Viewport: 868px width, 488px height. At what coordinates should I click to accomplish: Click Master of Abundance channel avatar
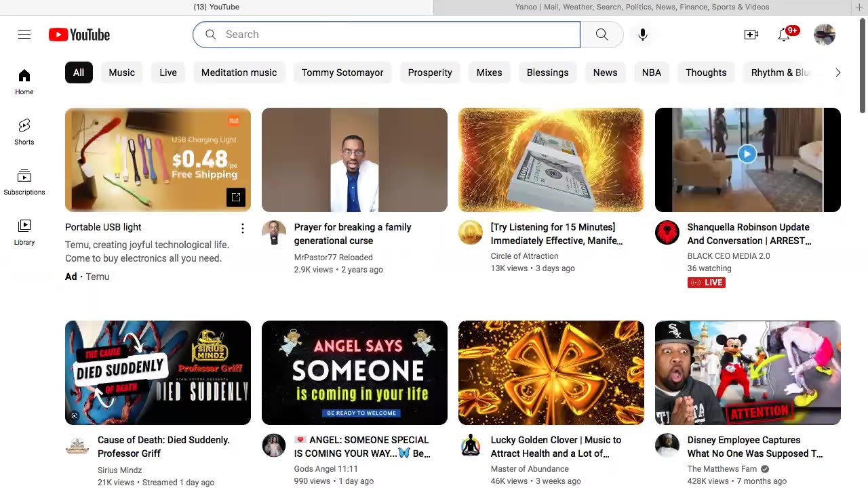tap(471, 445)
